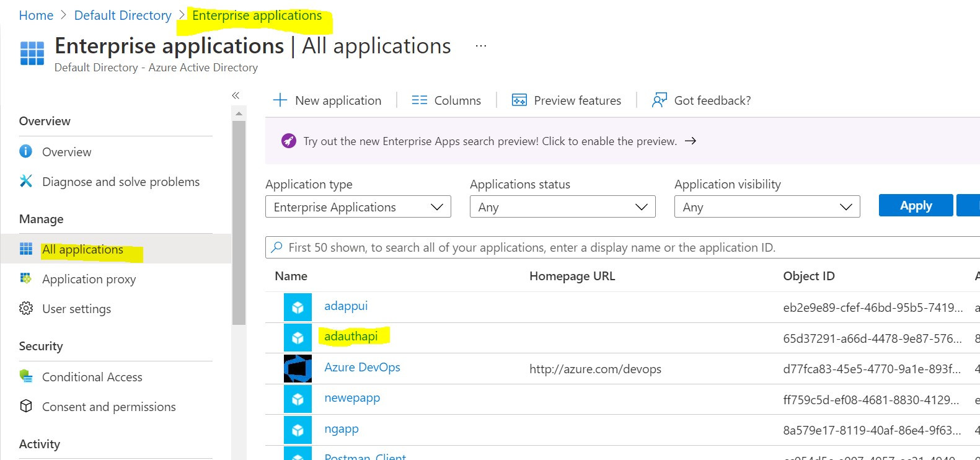Open the Columns list icon
The width and height of the screenshot is (980, 460).
tap(420, 100)
